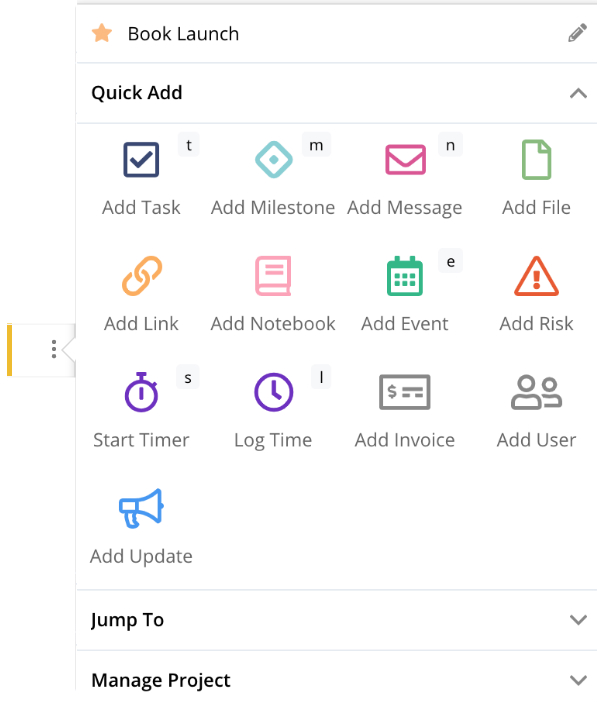Screen dimensions: 597x702
Task: Select the Add User people icon
Action: [x=537, y=392]
